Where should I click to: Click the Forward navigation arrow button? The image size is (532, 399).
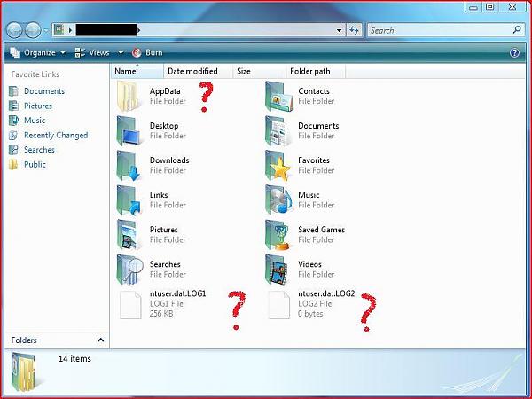click(33, 30)
